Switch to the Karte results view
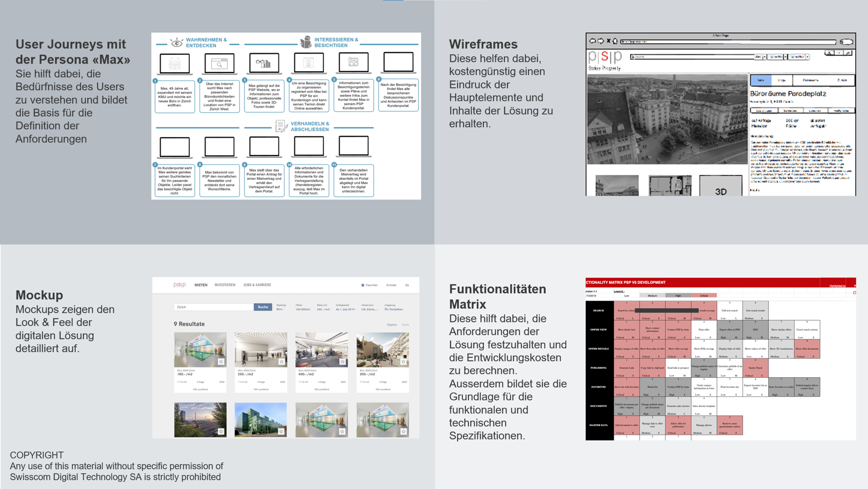 click(406, 325)
